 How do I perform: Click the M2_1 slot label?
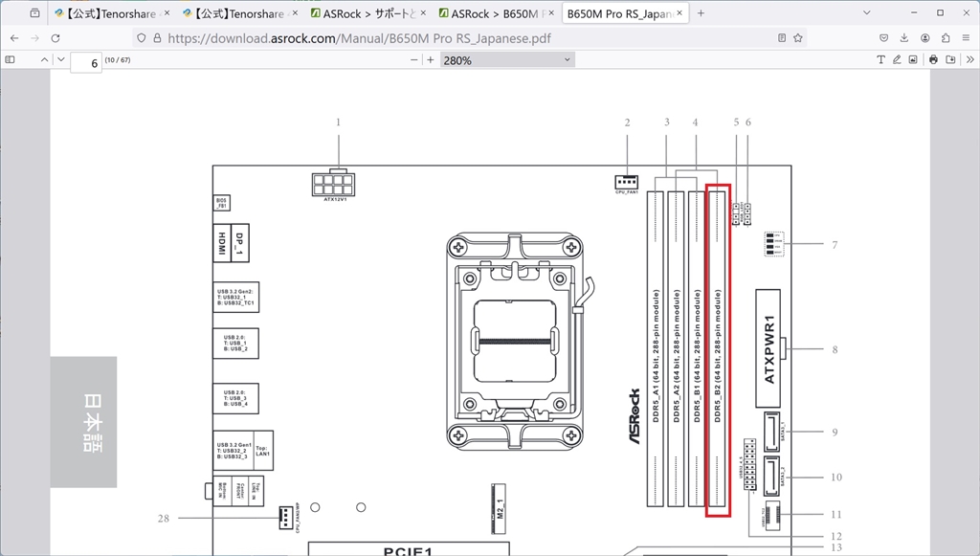(500, 508)
